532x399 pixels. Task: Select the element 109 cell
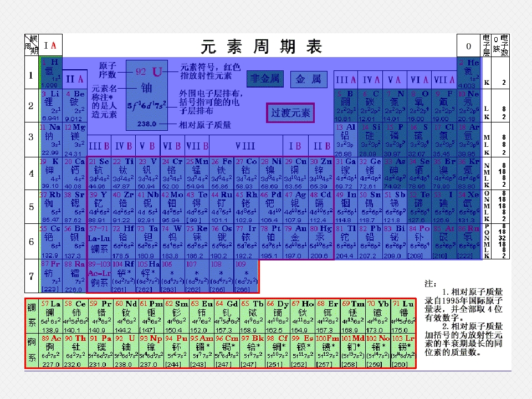point(246,276)
